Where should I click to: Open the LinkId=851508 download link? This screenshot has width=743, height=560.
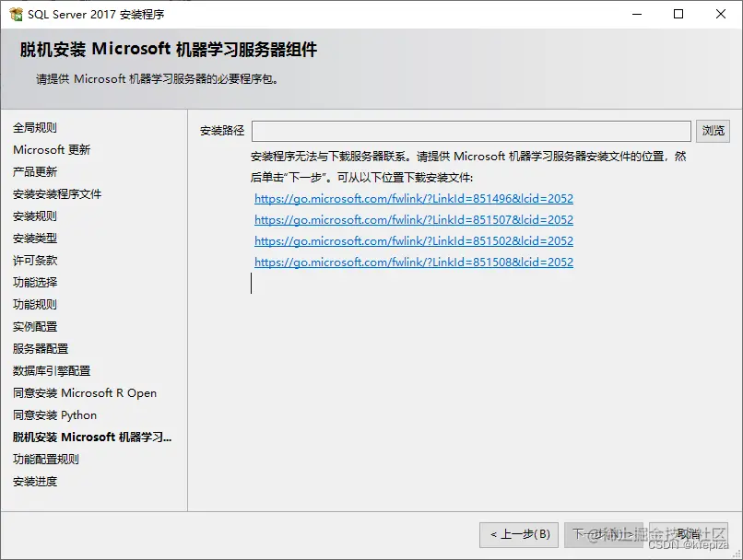pos(414,262)
